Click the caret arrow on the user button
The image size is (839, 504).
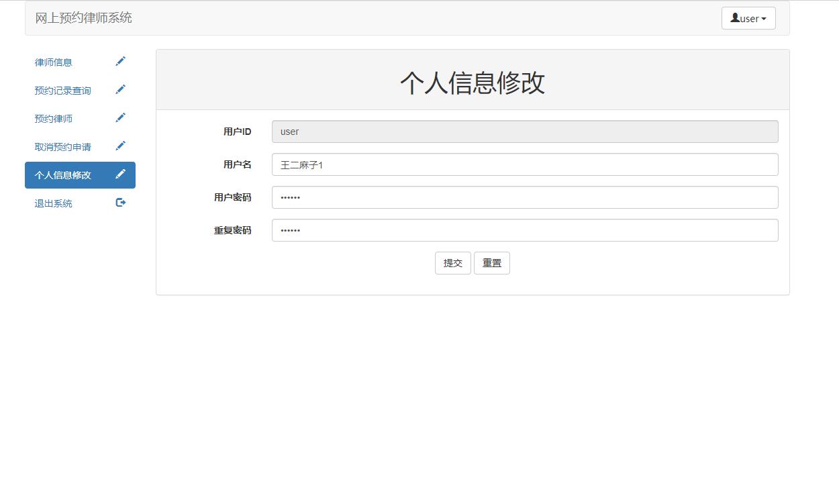pos(764,18)
